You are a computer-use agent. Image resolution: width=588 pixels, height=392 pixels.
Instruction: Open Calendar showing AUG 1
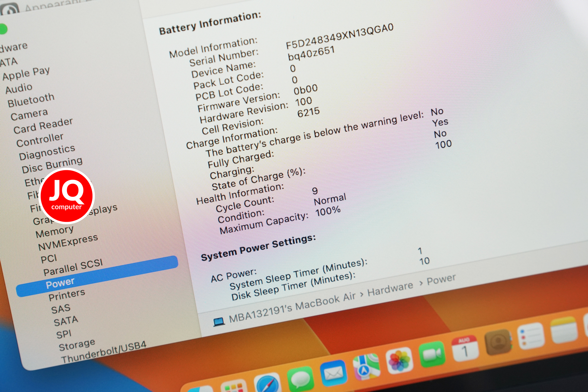click(465, 348)
